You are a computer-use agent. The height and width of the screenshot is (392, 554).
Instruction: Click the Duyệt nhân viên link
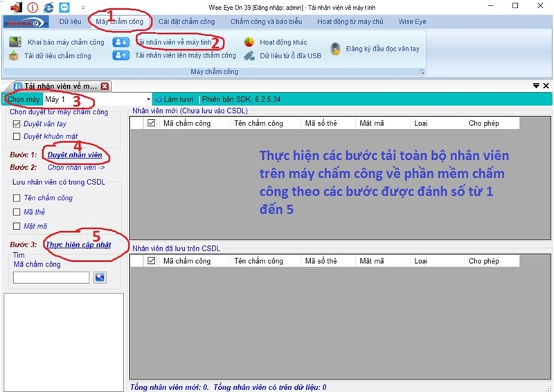(75, 154)
